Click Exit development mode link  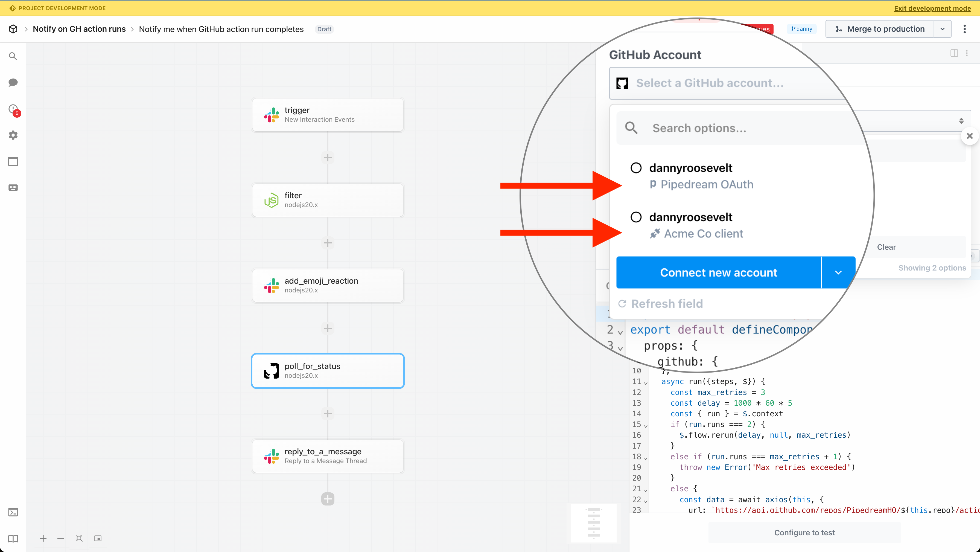tap(932, 8)
